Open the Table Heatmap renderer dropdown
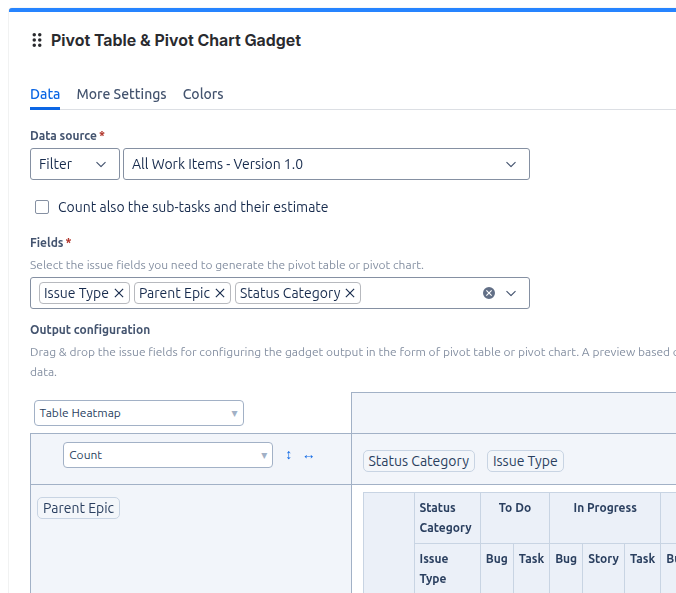This screenshot has width=676, height=593. tap(139, 413)
